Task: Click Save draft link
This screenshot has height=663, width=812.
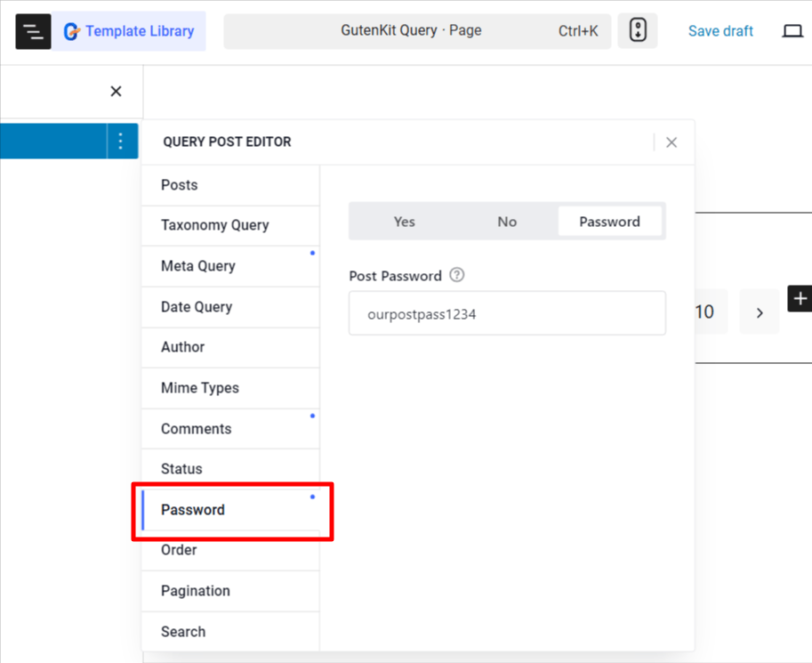Action: [x=720, y=31]
